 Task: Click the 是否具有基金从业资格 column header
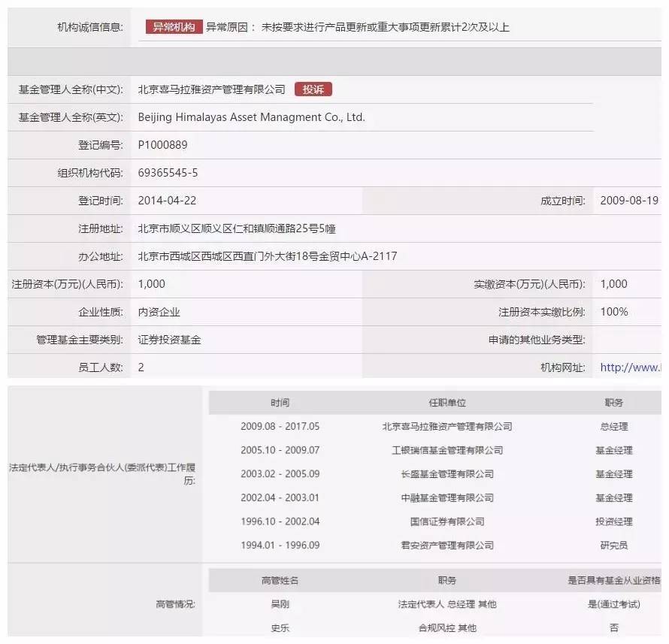point(614,580)
